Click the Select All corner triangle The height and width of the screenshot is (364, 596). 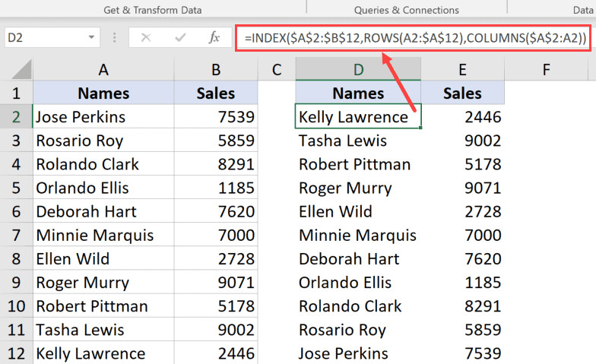pyautogui.click(x=21, y=69)
